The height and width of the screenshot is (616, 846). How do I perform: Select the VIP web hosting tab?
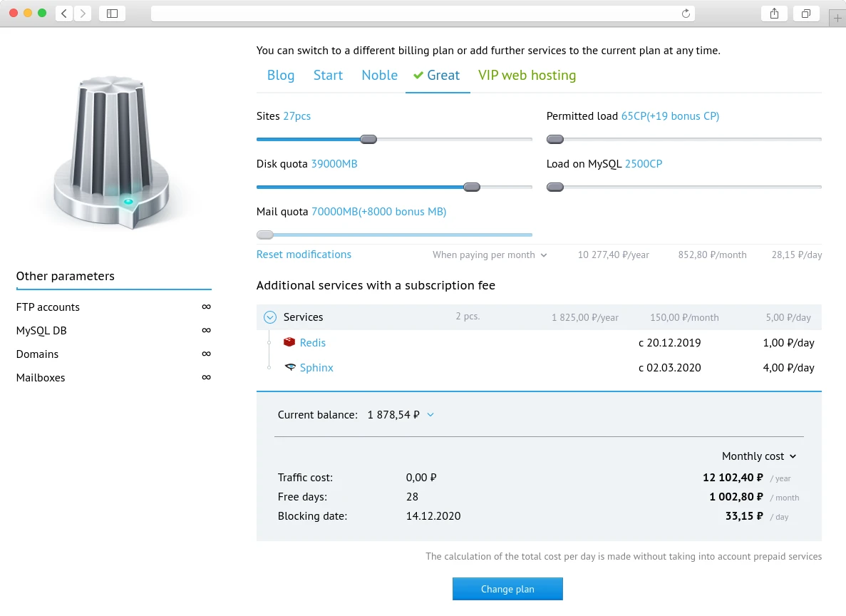527,76
